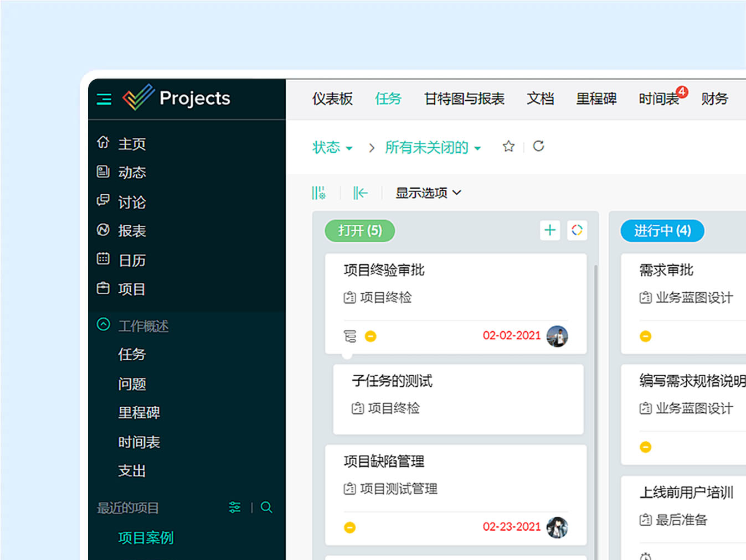
Task: Click the subtask icon on 项目终验审批 card
Action: (x=350, y=336)
